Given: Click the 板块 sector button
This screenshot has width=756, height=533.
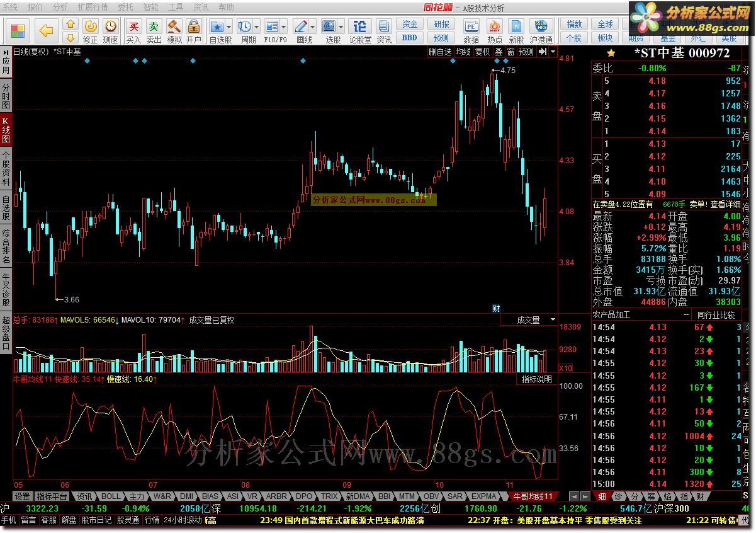Looking at the screenshot, I should [x=605, y=38].
